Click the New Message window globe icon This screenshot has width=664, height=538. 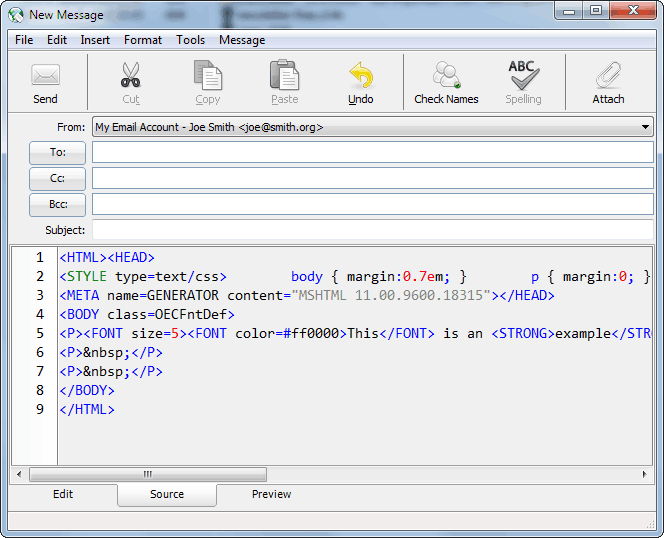coord(16,15)
